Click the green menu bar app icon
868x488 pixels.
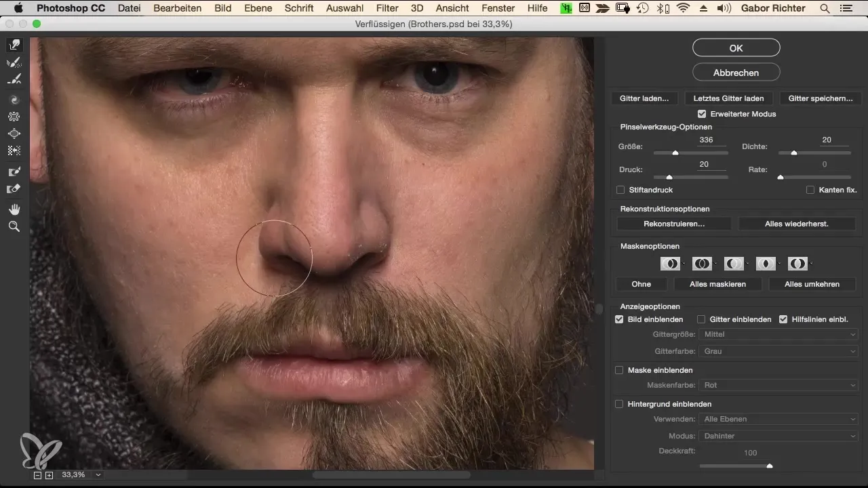(566, 8)
